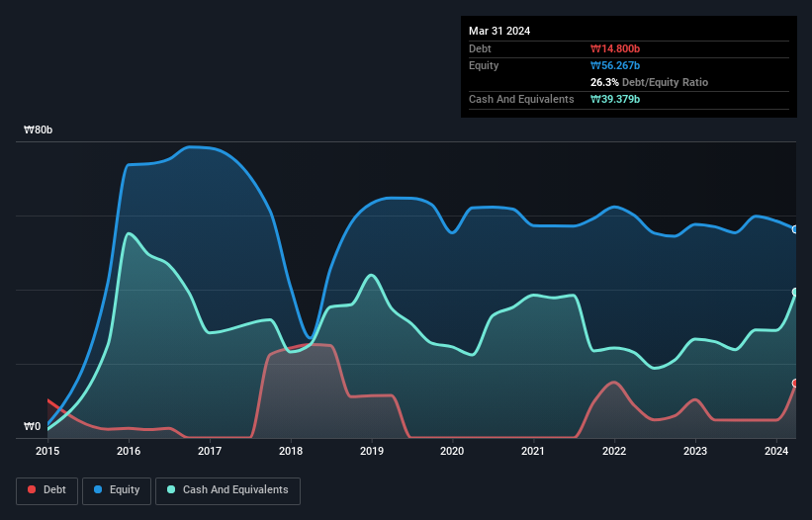Viewport: 812px width, 520px height.
Task: Click the ₩14.800b debt value
Action: (615, 48)
